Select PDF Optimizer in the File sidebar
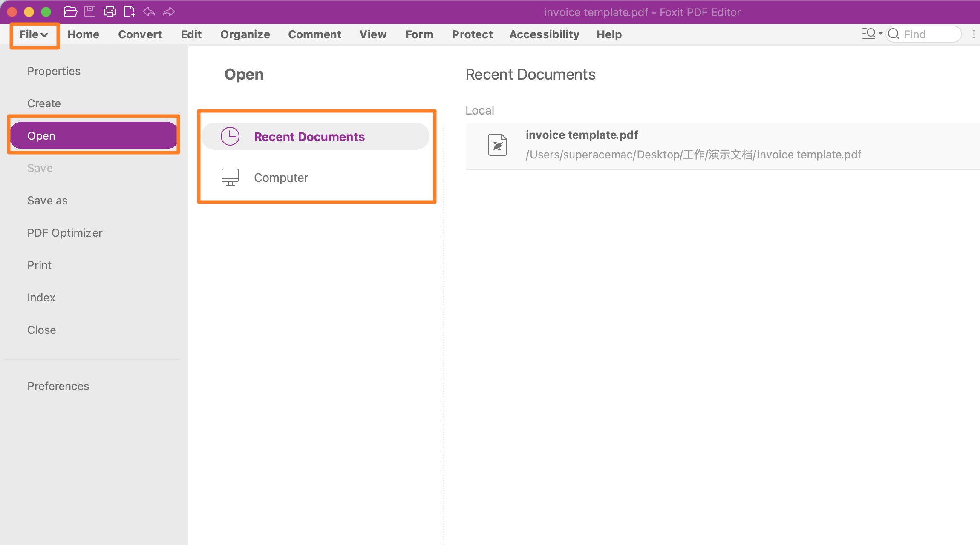 pos(65,233)
